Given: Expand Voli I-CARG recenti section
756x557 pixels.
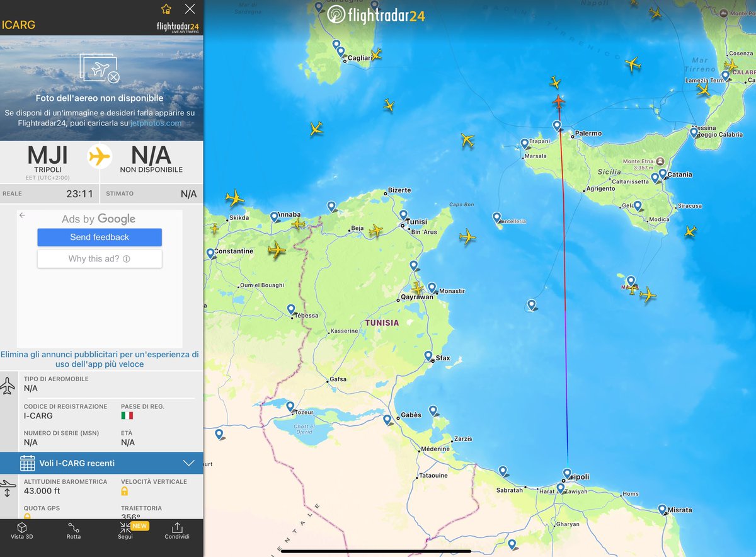Looking at the screenshot, I should pos(101,463).
